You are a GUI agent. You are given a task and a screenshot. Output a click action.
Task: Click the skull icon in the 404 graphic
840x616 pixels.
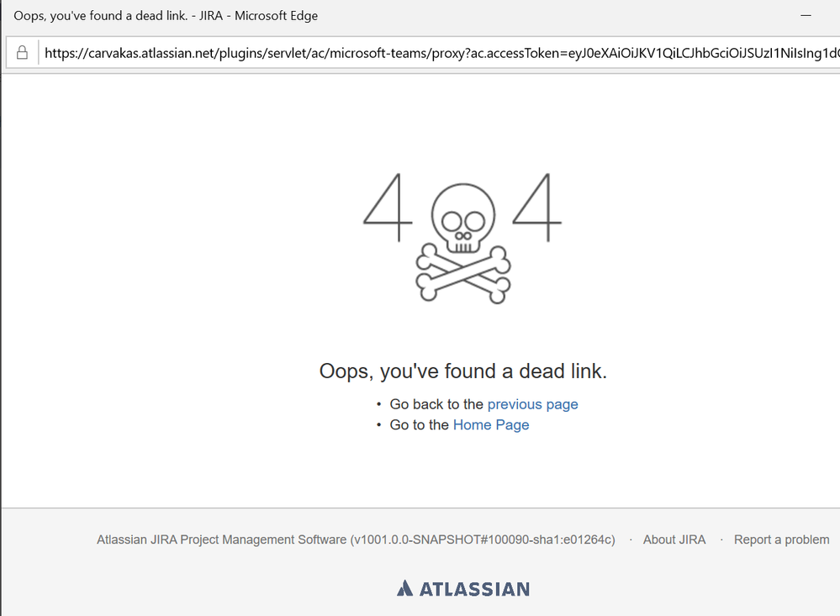[x=463, y=218]
